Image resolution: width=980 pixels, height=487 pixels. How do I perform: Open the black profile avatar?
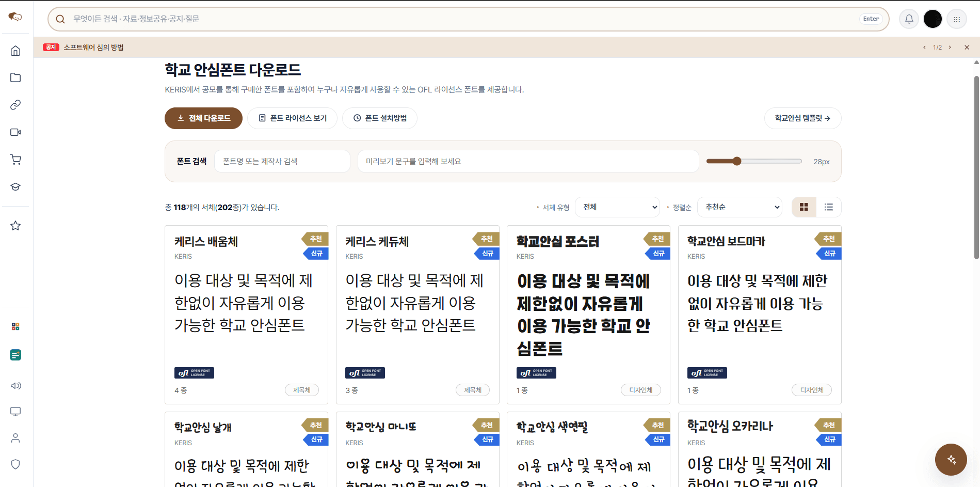pos(933,19)
